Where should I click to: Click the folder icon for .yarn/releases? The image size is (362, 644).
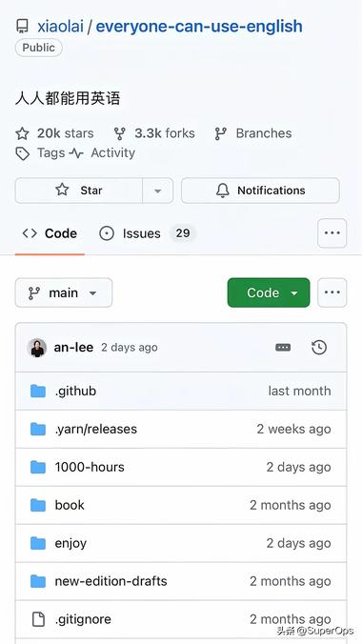(38, 430)
